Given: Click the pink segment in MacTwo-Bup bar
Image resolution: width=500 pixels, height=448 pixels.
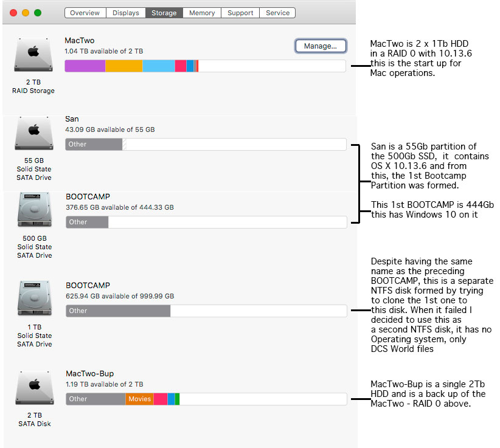Looking at the screenshot, I should coord(161,399).
